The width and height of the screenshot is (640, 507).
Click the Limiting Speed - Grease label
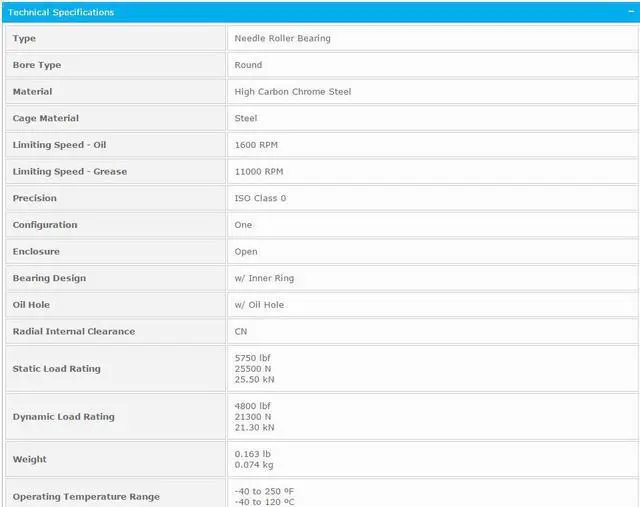[70, 172]
